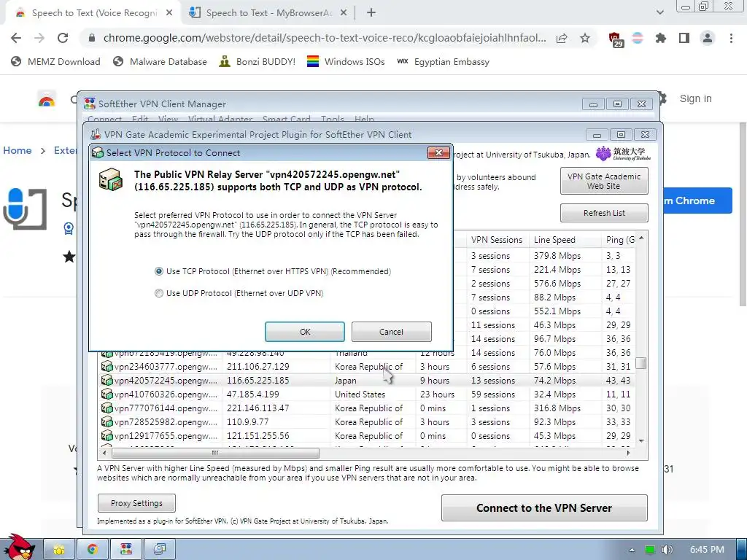Bookmark this page with star icon
Viewport: 747px width, 560px height.
pos(585,38)
